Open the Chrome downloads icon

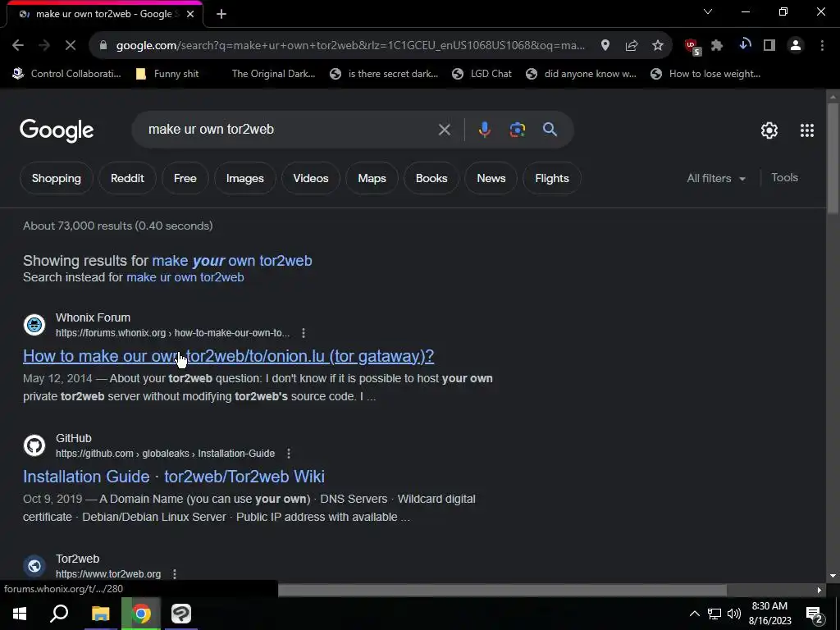(x=744, y=46)
